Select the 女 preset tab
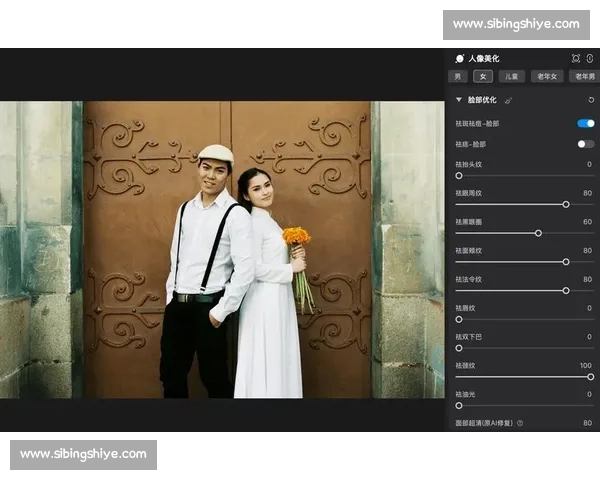600x480 pixels. [484, 76]
